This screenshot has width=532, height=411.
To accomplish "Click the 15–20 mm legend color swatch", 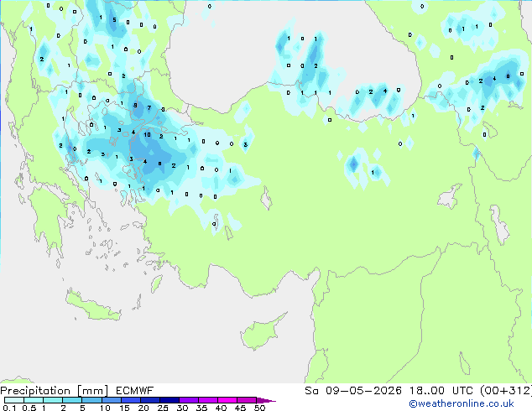I will 130,400.
